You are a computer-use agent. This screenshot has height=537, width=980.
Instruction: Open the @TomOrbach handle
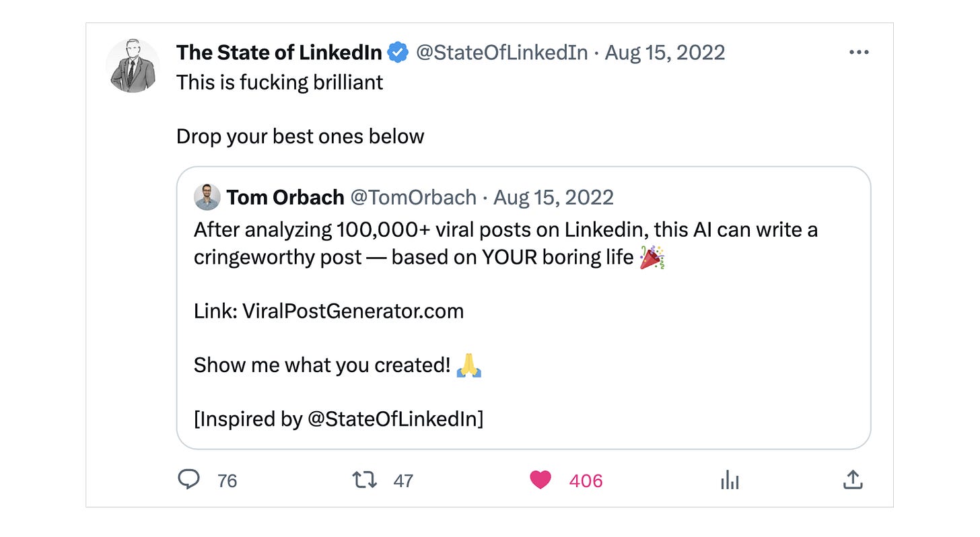[413, 197]
